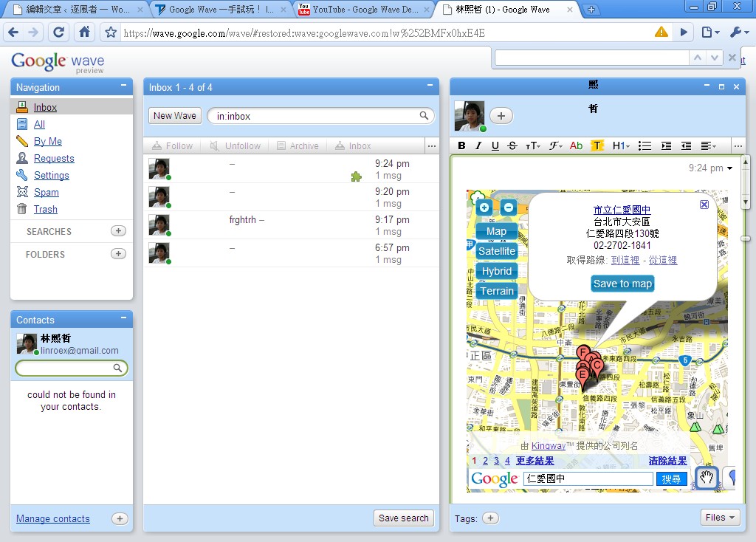Image resolution: width=756 pixels, height=542 pixels.
Task: Switch map to Hybrid view
Action: click(x=497, y=271)
